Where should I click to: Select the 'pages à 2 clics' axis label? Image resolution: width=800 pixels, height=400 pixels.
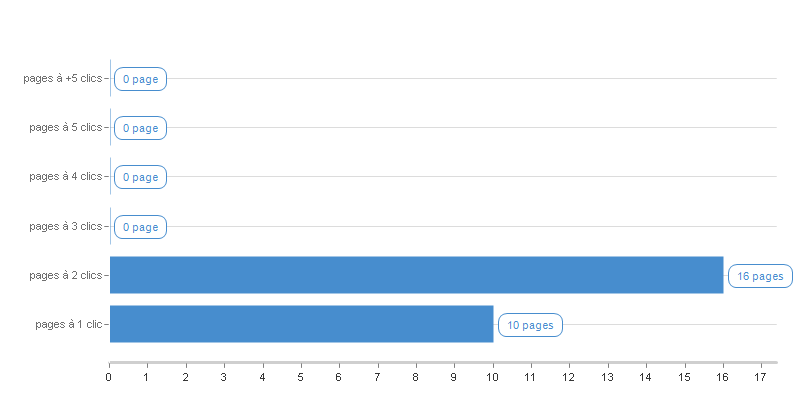(66, 276)
